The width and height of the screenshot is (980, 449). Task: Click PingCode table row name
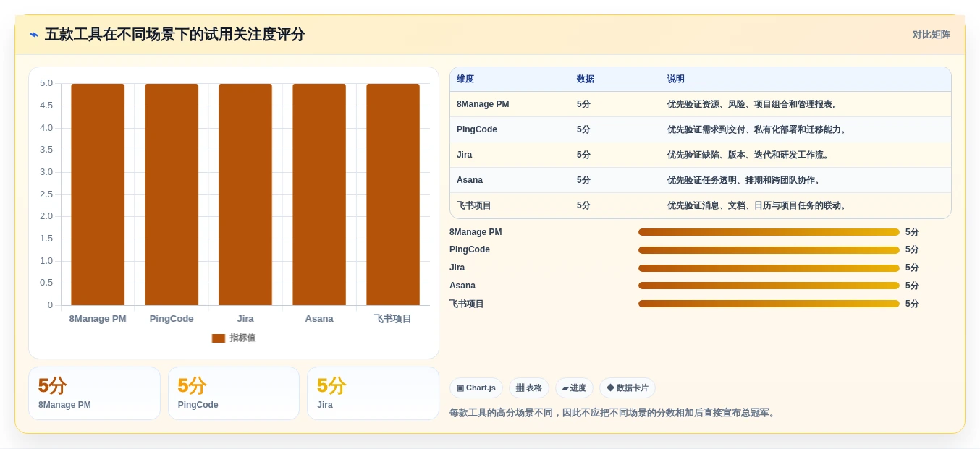click(x=477, y=129)
